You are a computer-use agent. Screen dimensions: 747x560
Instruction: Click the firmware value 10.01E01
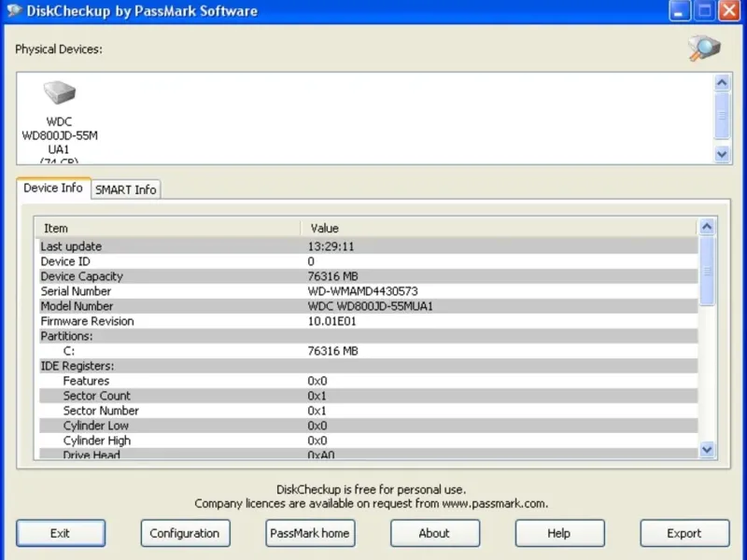pos(331,321)
